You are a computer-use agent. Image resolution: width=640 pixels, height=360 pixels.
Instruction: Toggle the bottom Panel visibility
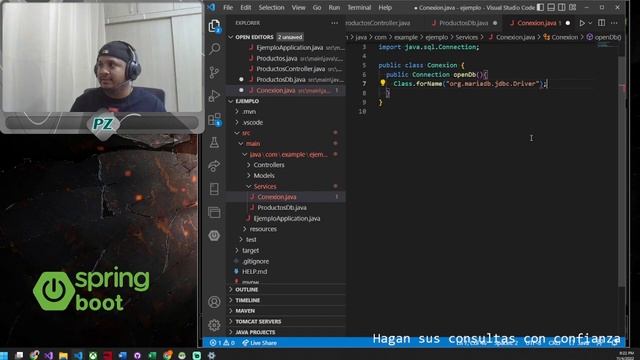click(551, 7)
